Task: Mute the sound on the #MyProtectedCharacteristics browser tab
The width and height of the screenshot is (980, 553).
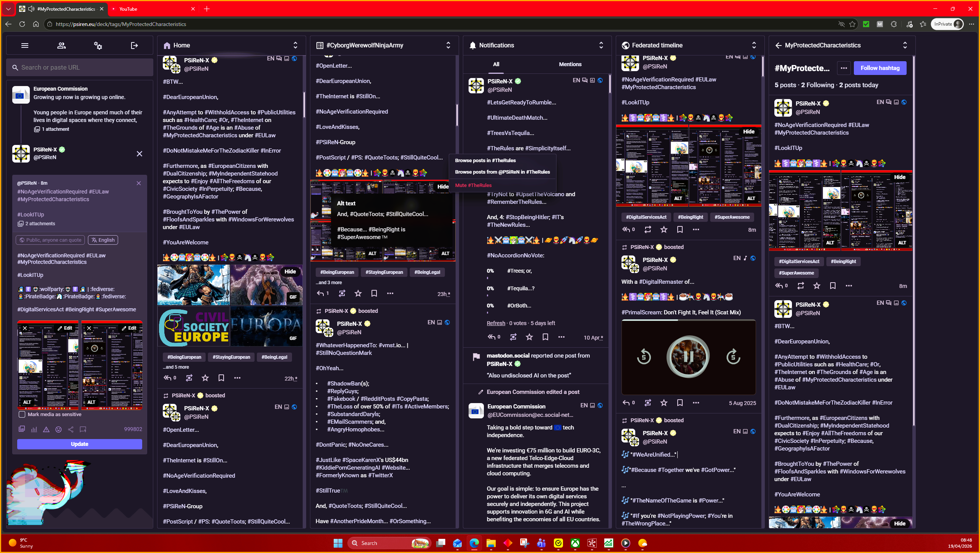Action: pyautogui.click(x=31, y=9)
